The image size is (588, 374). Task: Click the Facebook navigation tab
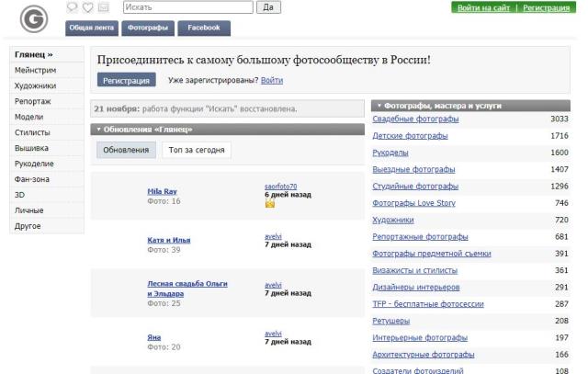pyautogui.click(x=203, y=28)
